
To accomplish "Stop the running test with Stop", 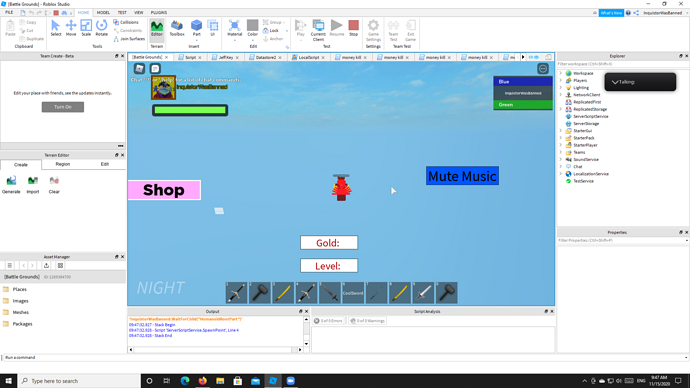I will 353,28.
